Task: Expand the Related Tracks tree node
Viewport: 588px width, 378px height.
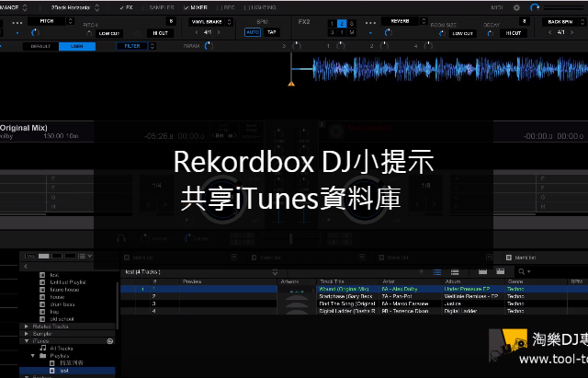Action: point(27,326)
